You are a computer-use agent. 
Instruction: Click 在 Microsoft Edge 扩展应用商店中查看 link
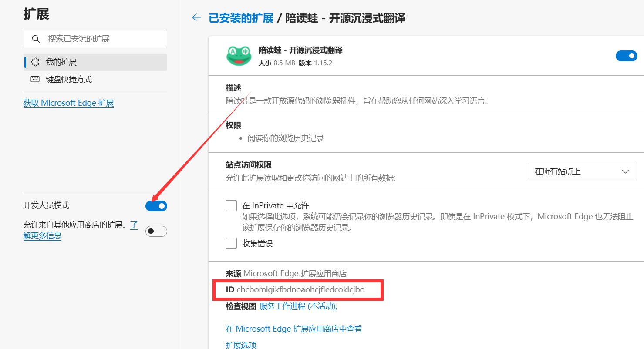click(x=294, y=329)
